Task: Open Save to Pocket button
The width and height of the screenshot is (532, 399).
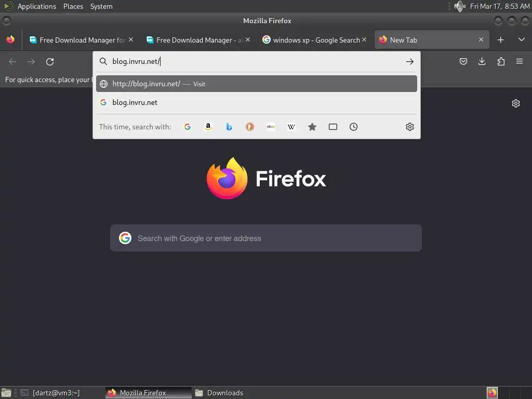Action: tap(463, 61)
